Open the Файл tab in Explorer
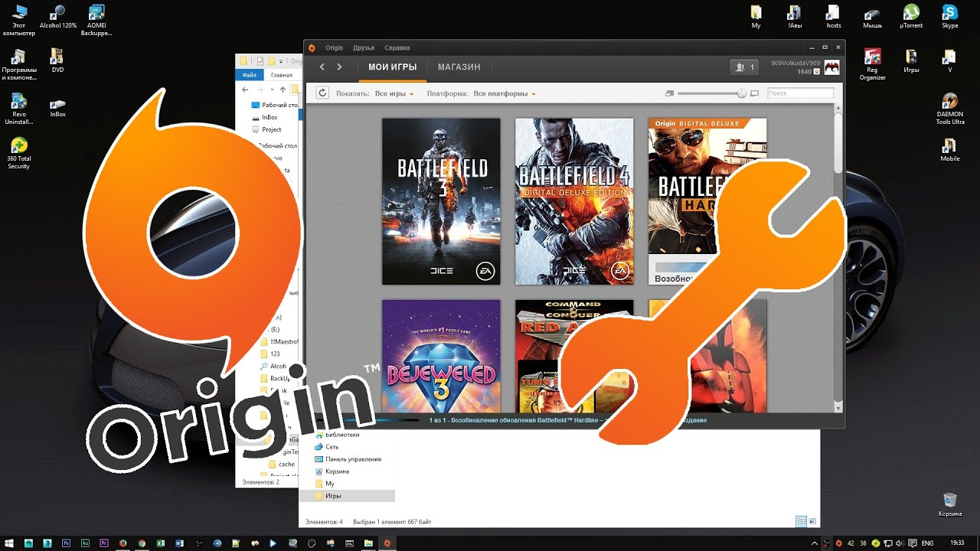The height and width of the screenshot is (551, 980). click(250, 75)
